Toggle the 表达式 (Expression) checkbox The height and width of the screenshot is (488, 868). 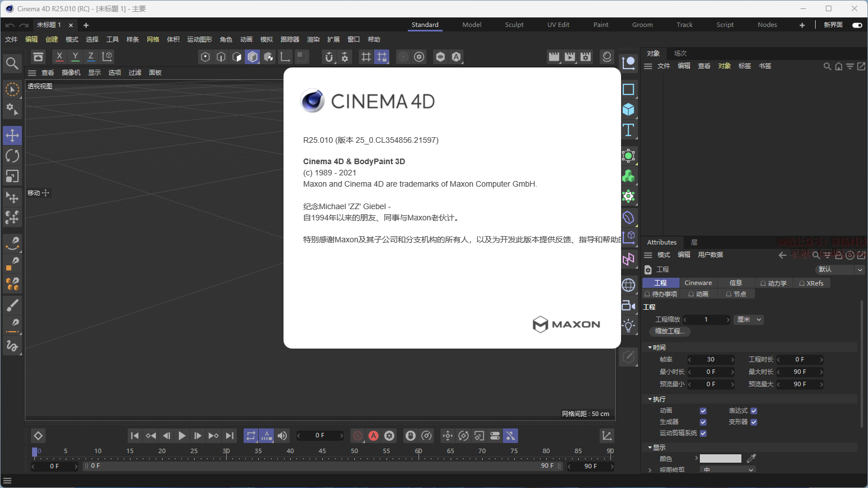click(x=754, y=411)
